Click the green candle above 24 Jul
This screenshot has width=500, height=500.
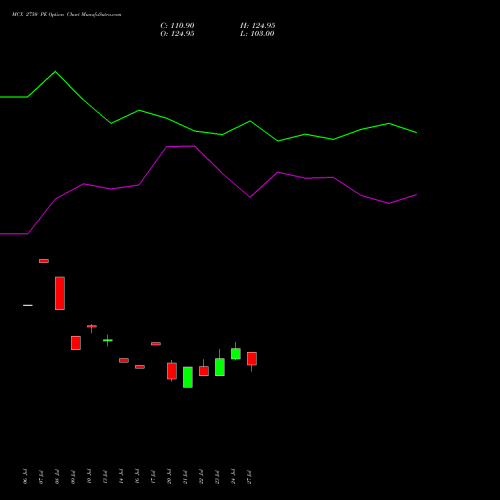(236, 354)
